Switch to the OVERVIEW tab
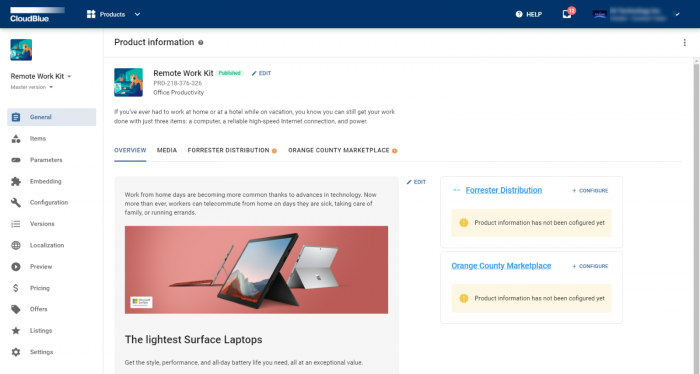The height and width of the screenshot is (374, 700). (x=130, y=150)
